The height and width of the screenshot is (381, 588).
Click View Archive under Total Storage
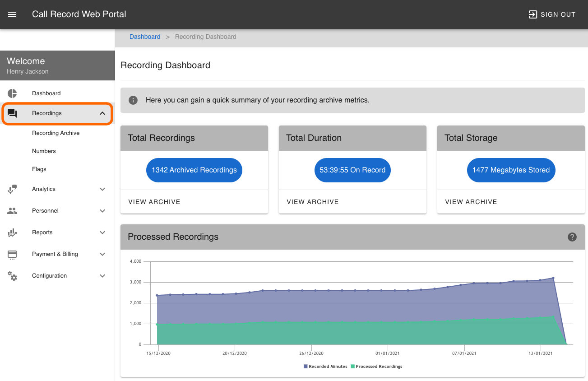coord(471,202)
